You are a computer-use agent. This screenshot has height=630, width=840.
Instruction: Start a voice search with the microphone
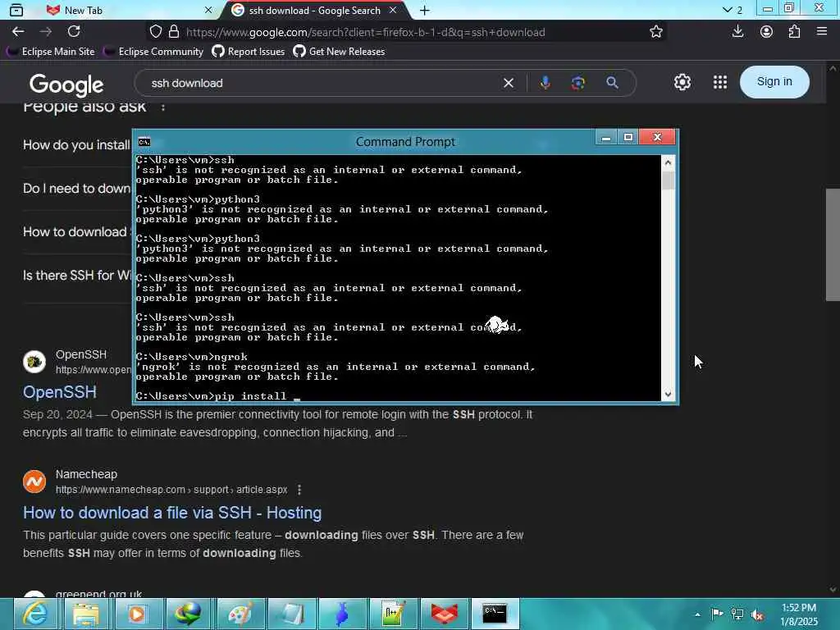(545, 83)
